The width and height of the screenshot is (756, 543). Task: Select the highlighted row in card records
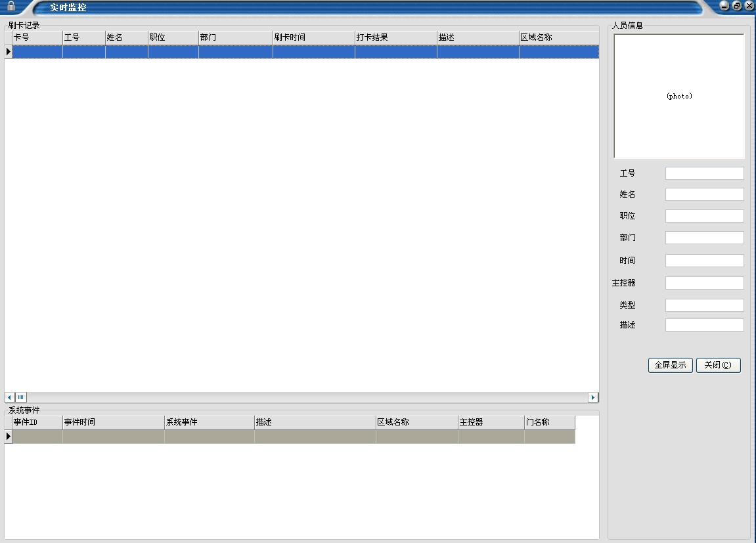305,51
